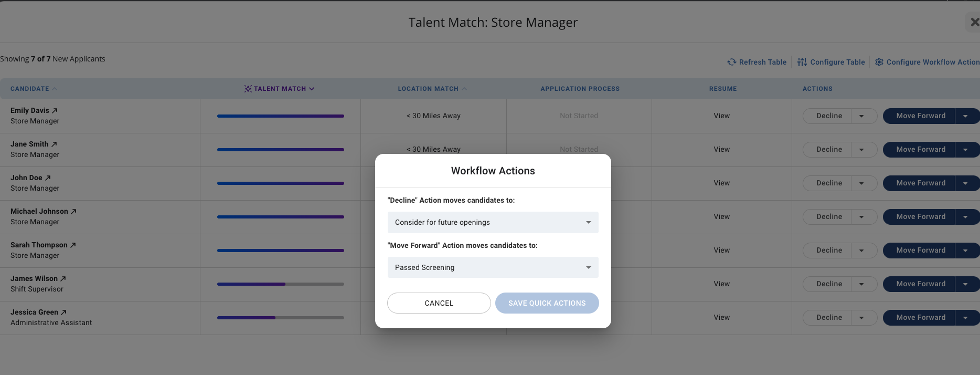Open Decline action destination dropdown
Image resolution: width=980 pixels, height=375 pixels.
coord(493,222)
